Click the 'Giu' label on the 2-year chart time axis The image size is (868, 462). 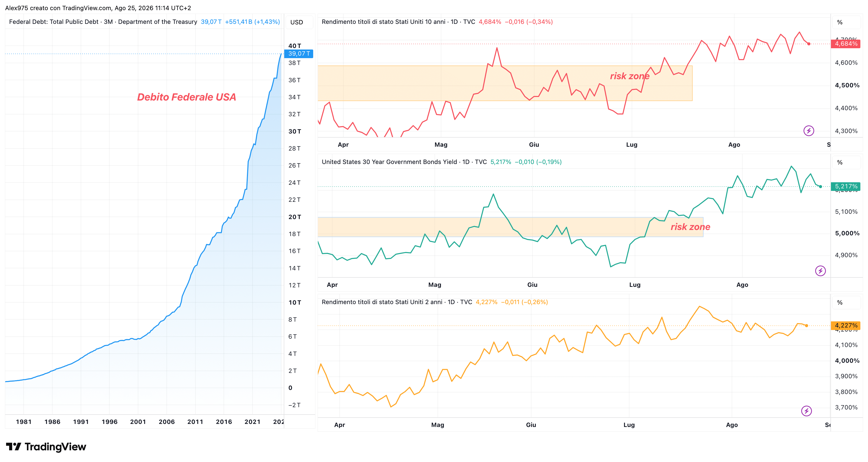[x=531, y=425]
